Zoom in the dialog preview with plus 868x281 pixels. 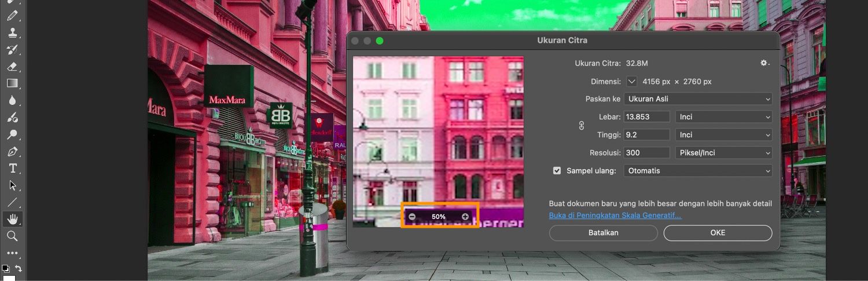465,217
